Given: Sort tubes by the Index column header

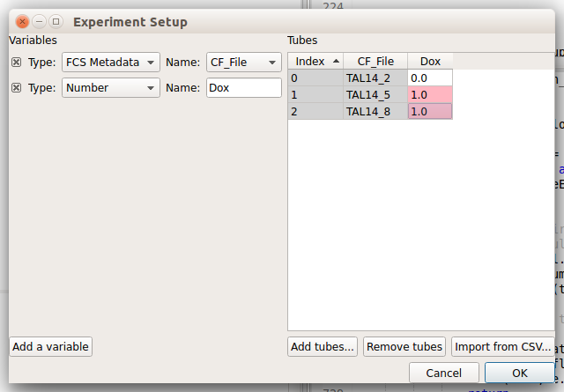Looking at the screenshot, I should tap(315, 61).
